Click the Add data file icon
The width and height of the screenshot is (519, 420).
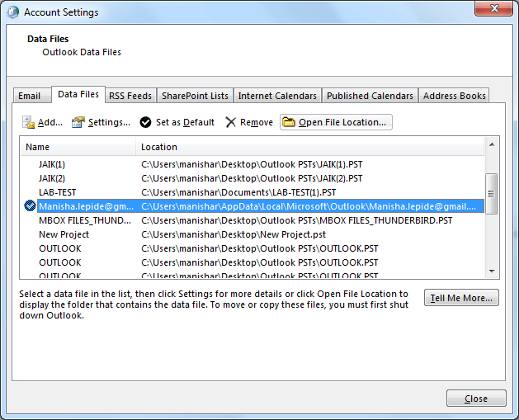point(28,122)
